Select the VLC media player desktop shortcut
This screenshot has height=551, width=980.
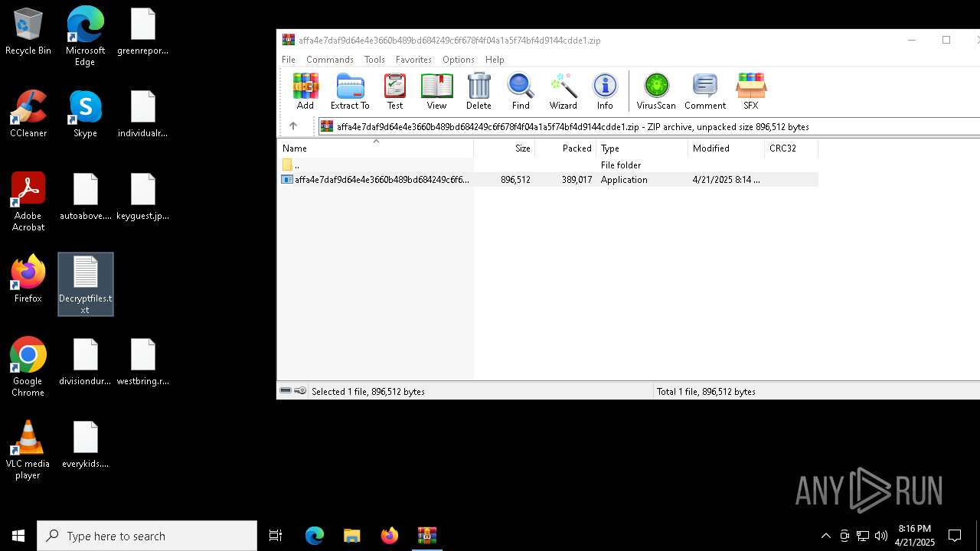(28, 450)
